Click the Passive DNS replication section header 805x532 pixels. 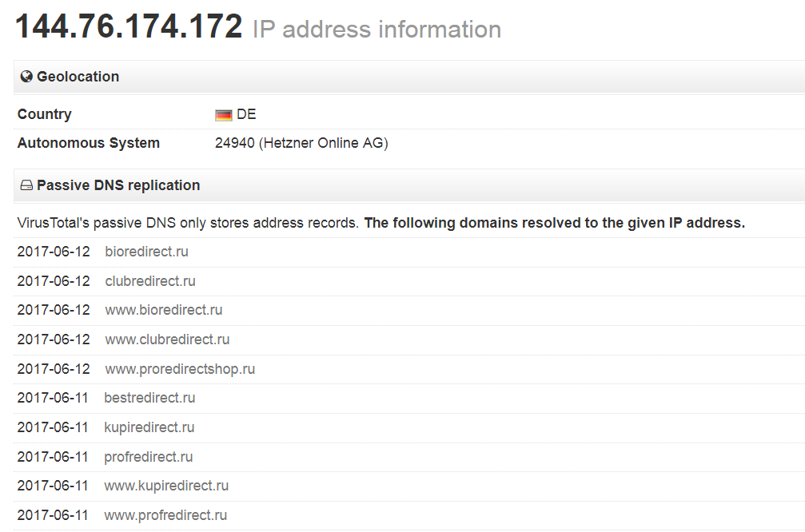point(118,185)
